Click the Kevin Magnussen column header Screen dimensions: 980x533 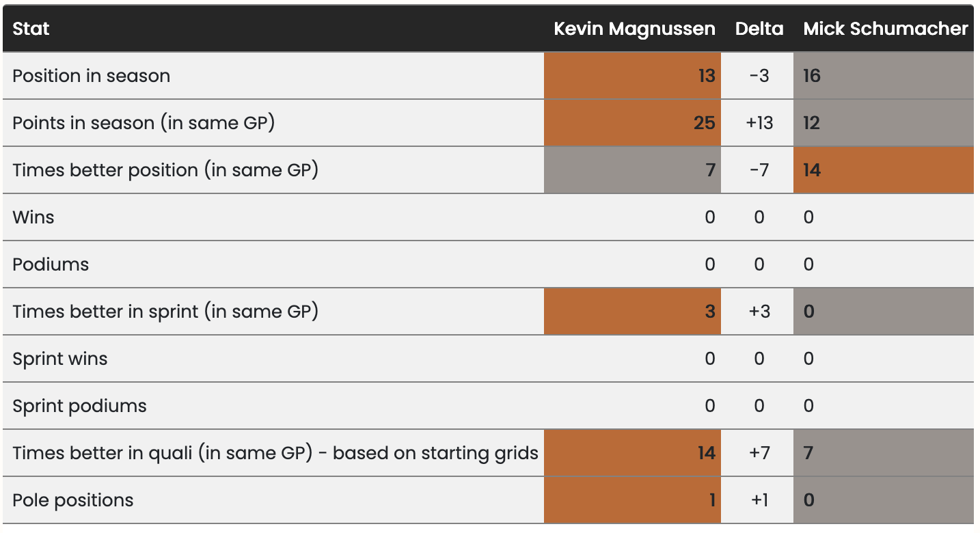634,29
